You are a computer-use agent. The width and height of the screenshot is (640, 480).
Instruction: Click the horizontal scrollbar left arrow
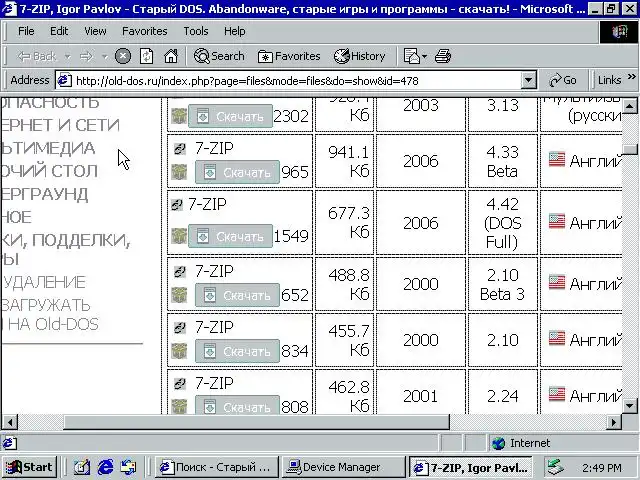point(10,422)
